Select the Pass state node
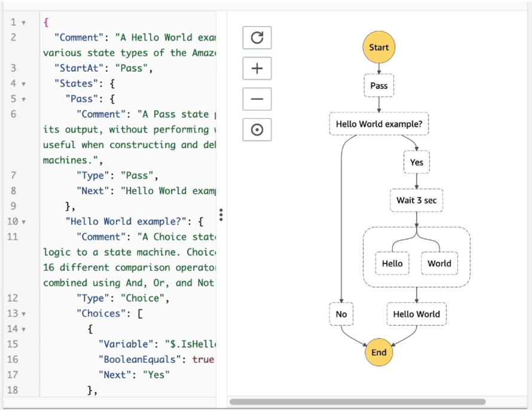Viewport: 532px width, 410px height. [x=378, y=86]
